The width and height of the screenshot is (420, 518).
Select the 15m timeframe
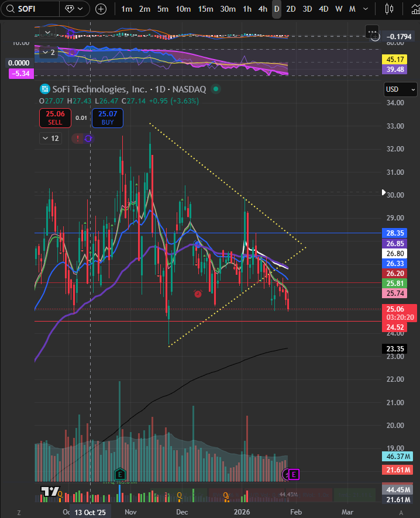tap(205, 9)
